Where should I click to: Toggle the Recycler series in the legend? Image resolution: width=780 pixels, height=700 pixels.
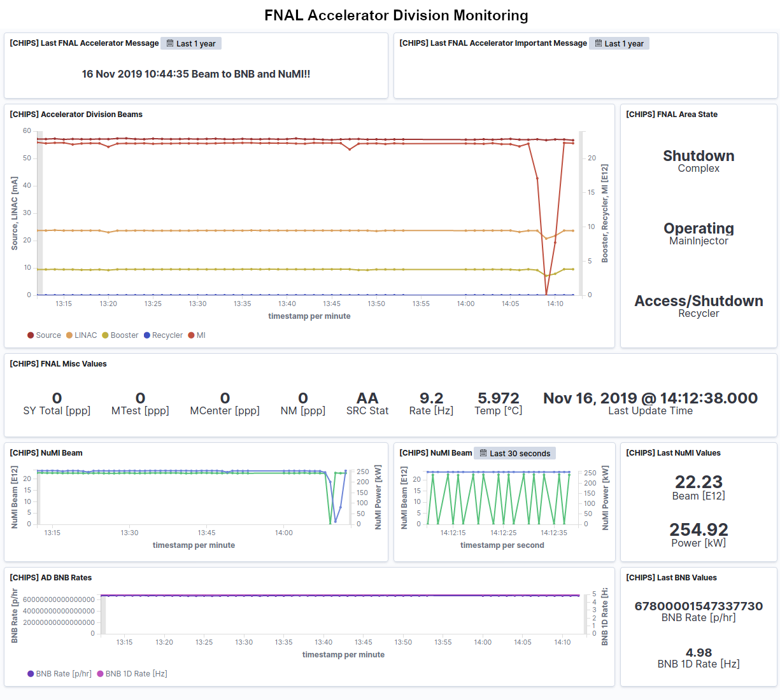click(x=163, y=335)
